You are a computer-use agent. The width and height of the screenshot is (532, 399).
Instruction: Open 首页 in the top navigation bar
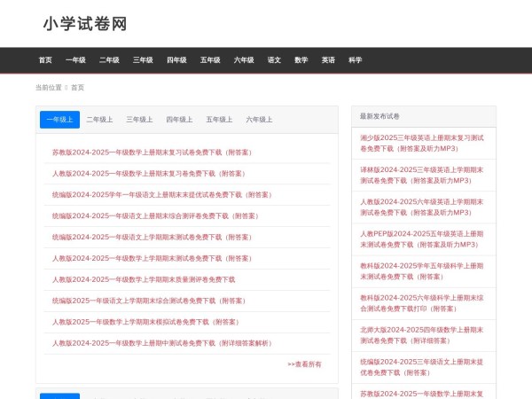pyautogui.click(x=45, y=60)
